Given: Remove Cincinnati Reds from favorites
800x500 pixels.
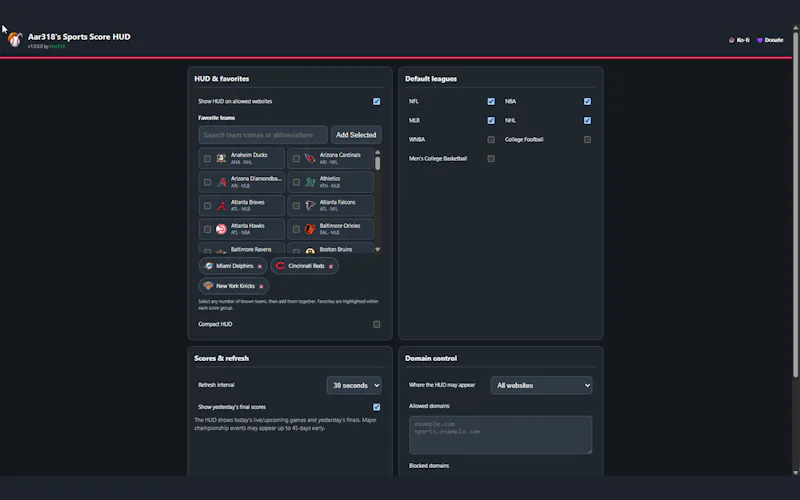Looking at the screenshot, I should [331, 266].
